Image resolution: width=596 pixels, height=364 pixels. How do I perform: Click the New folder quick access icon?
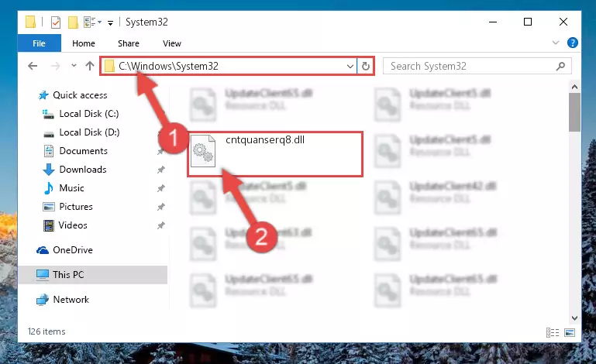coord(73,22)
